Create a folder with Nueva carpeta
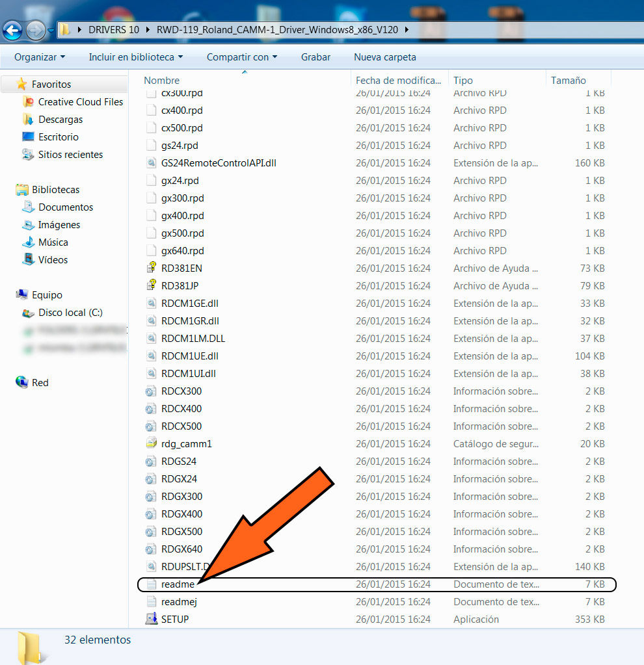The image size is (644, 665). tap(384, 57)
